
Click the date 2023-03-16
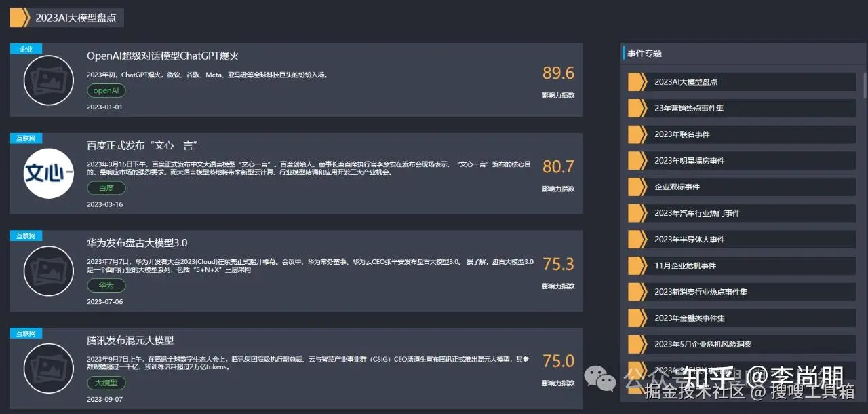coord(105,205)
